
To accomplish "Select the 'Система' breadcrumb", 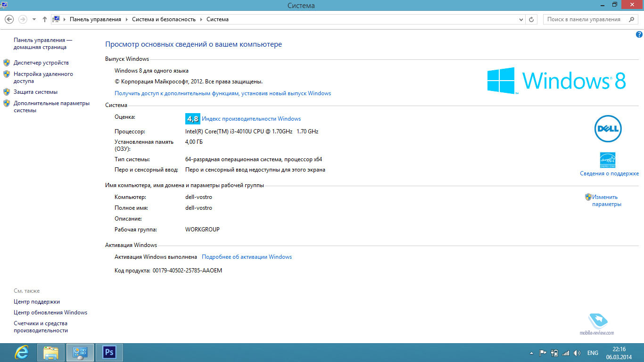I will (217, 19).
